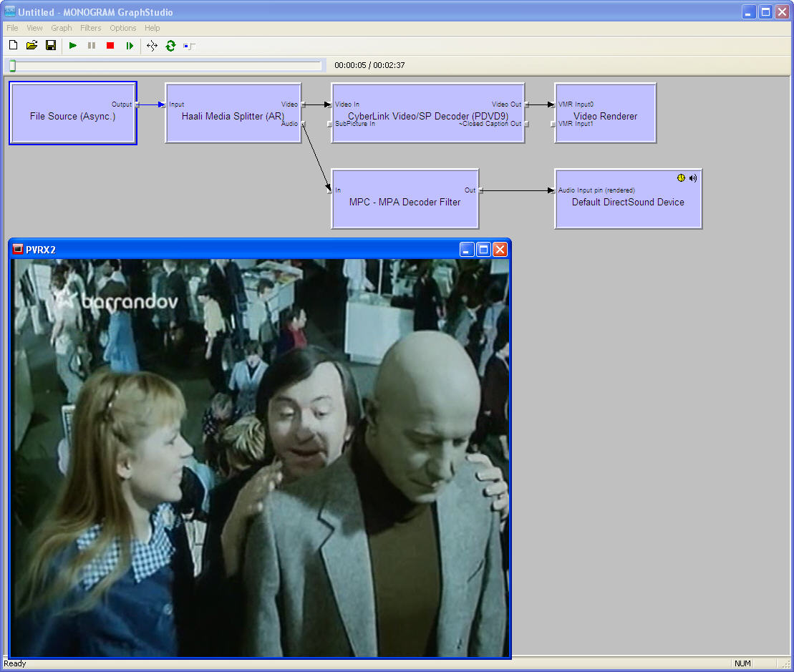Click the clock icon on DirectSound Device

pos(681,178)
